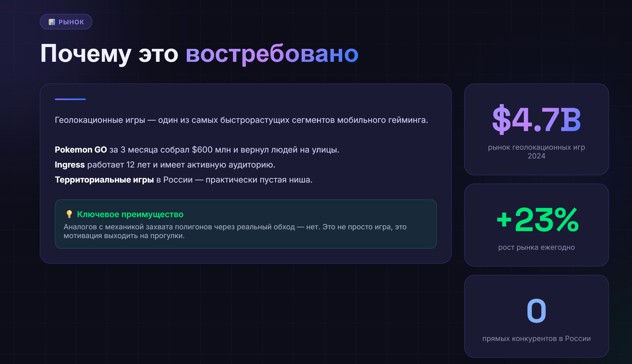Click the «Pokemon GO» bold text
632x364 pixels.
tap(81, 150)
